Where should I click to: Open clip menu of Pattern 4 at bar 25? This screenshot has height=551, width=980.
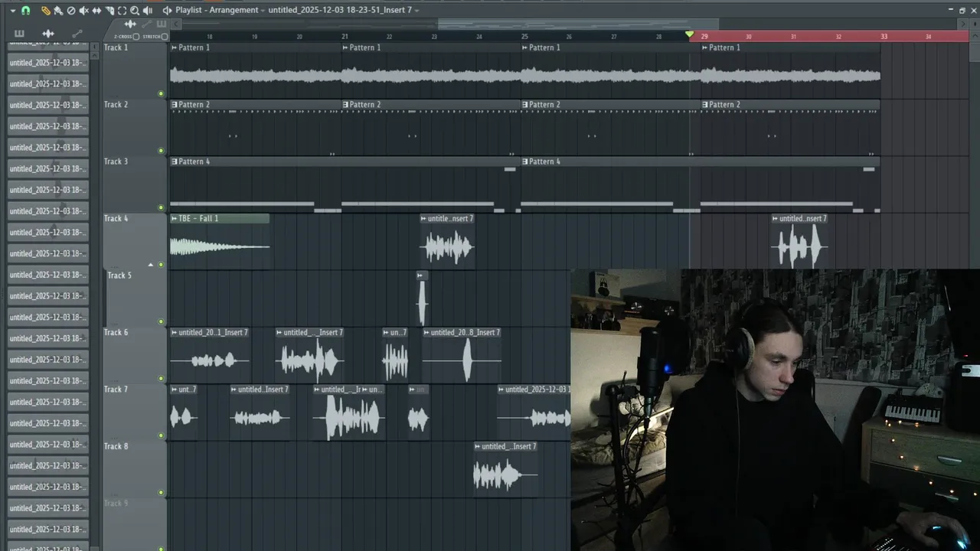click(x=525, y=161)
